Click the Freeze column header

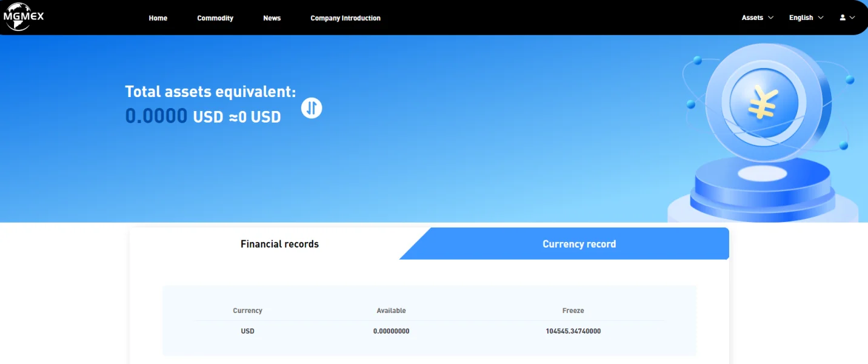pos(573,311)
